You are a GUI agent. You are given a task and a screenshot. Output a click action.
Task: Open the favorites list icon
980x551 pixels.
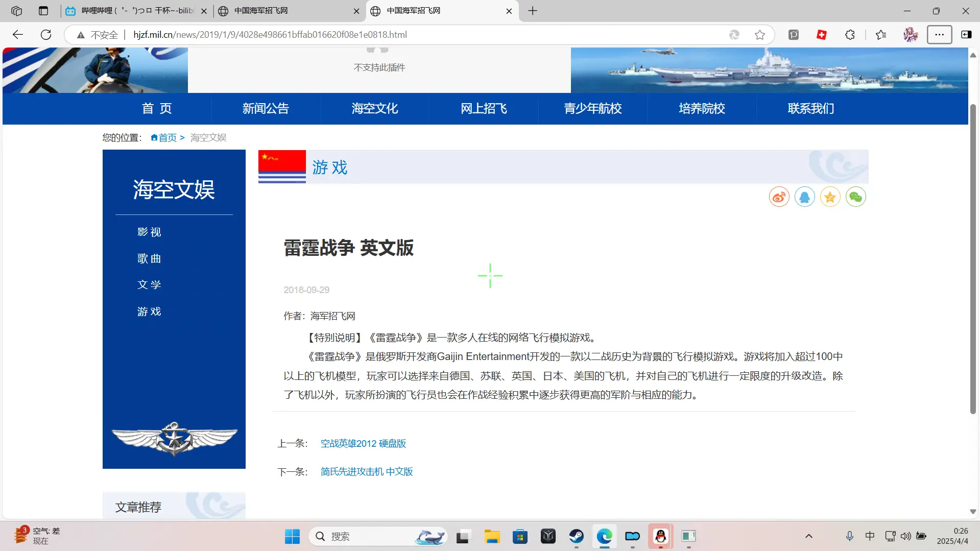click(881, 35)
